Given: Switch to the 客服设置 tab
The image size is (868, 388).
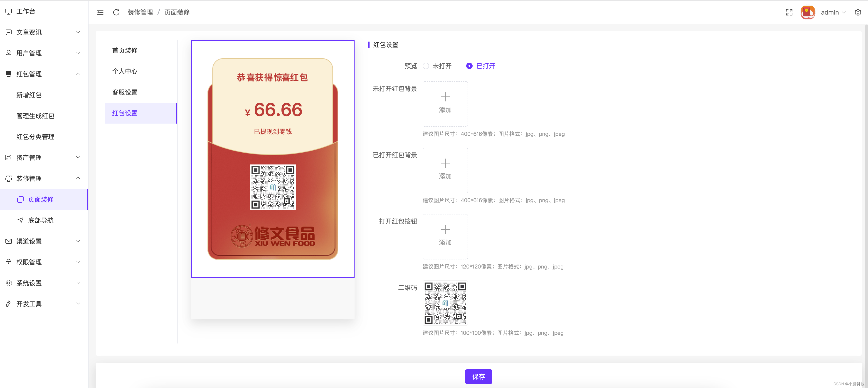Looking at the screenshot, I should click(x=125, y=92).
